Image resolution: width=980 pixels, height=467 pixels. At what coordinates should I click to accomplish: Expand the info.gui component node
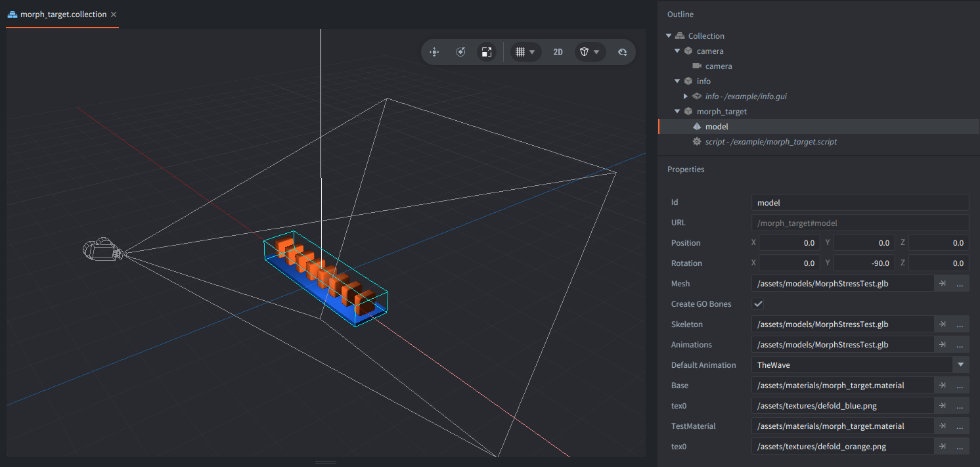(686, 97)
